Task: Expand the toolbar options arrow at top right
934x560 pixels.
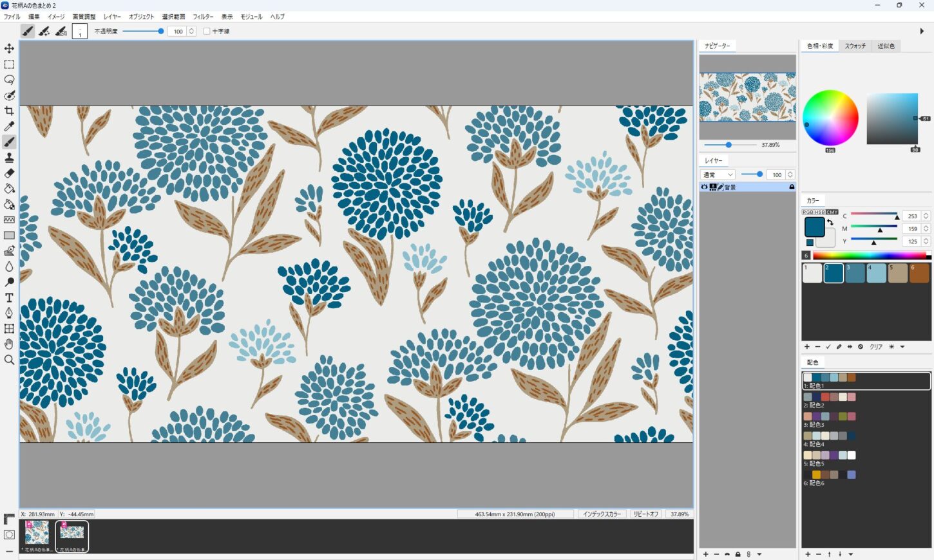Action: 922,31
